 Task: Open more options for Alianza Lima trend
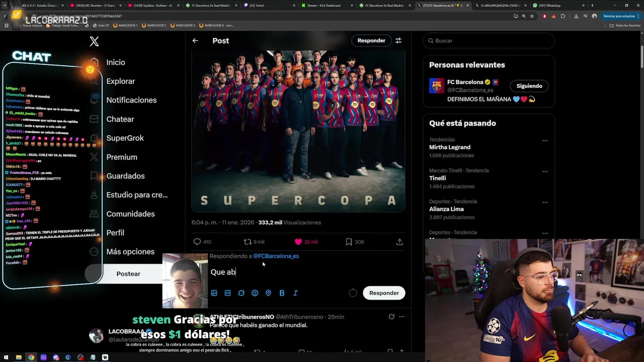point(545,203)
